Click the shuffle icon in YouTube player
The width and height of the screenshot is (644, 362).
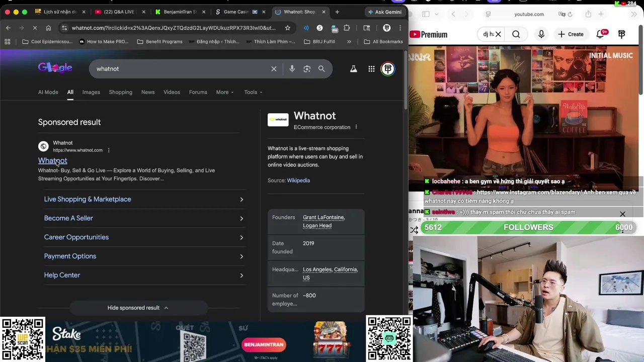click(414, 230)
